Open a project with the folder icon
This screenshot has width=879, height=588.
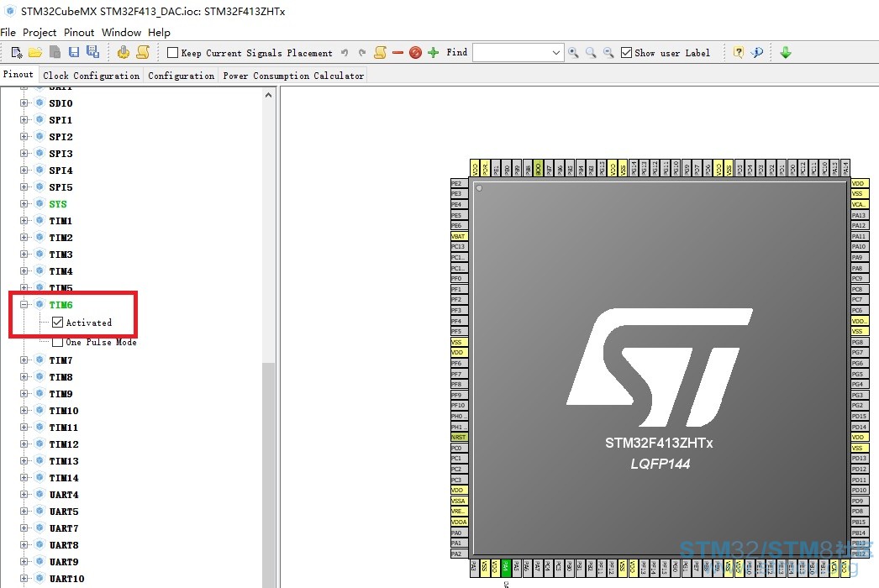coord(35,53)
